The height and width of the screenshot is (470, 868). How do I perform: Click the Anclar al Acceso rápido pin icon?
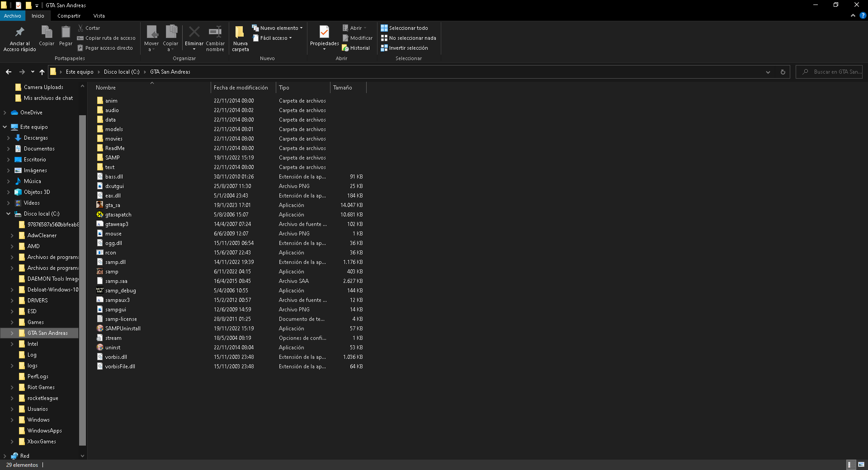(19, 32)
